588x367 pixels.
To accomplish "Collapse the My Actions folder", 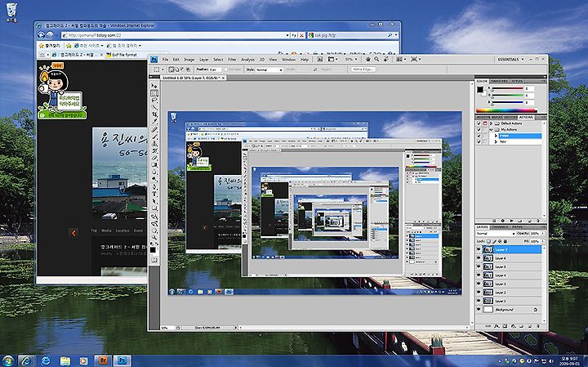I will (x=492, y=129).
